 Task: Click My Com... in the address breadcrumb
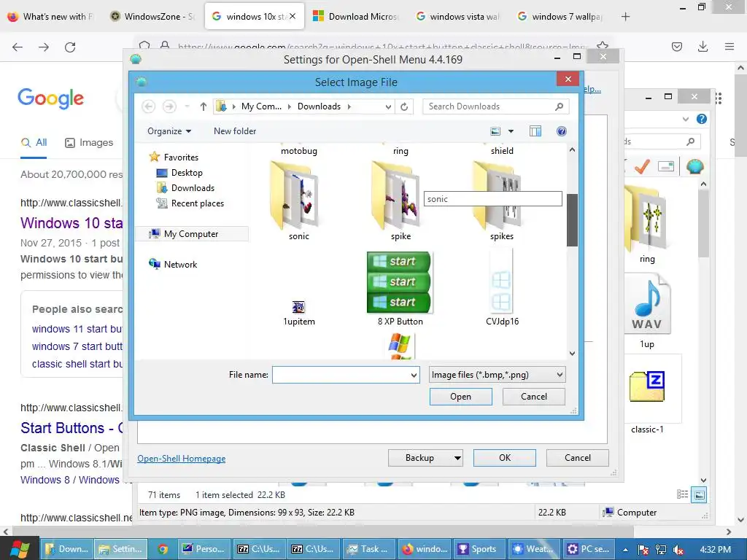261,106
